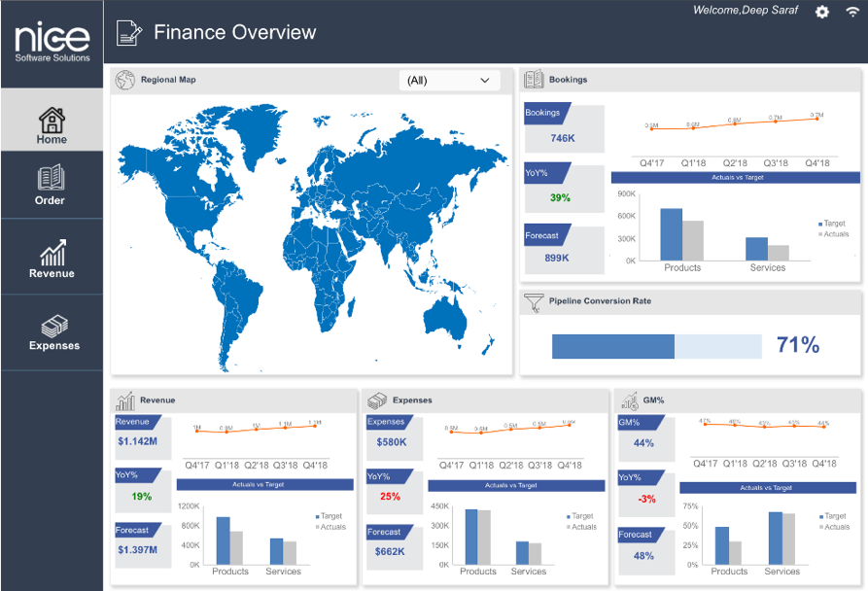
Task: Click the NICE Software Solutions logo
Action: click(52, 42)
